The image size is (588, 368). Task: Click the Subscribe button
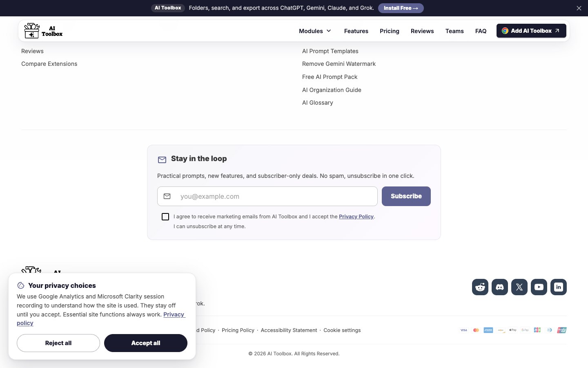[406, 196]
